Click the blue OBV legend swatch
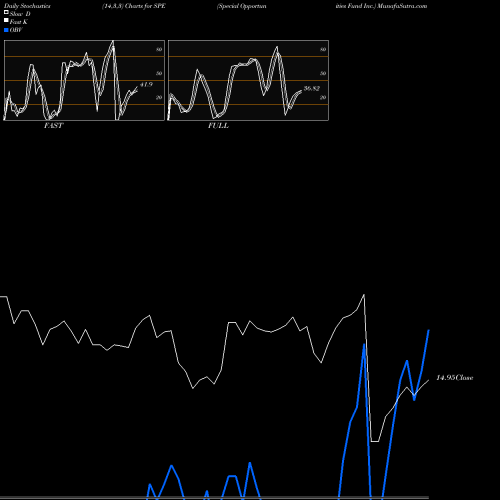The image size is (500, 500). (x=6, y=30)
